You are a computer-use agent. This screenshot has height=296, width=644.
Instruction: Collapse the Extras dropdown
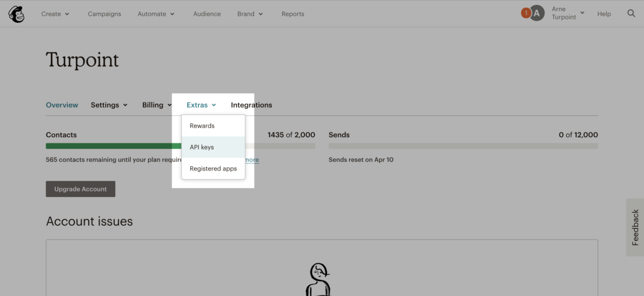pos(201,105)
